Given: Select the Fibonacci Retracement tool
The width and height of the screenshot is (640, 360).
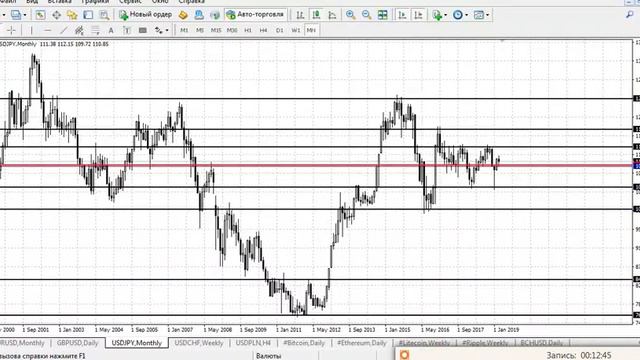Looking at the screenshot, I should pos(95,30).
